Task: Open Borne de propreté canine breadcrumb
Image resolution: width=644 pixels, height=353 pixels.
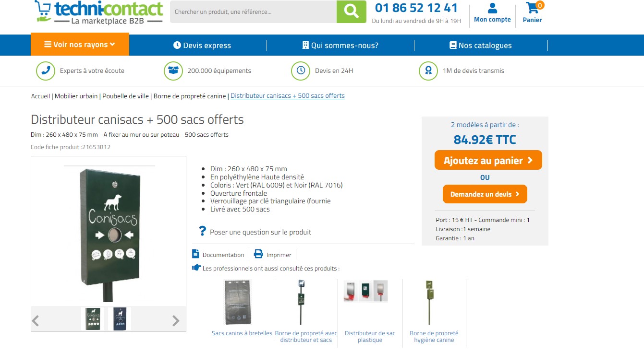Action: tap(189, 96)
